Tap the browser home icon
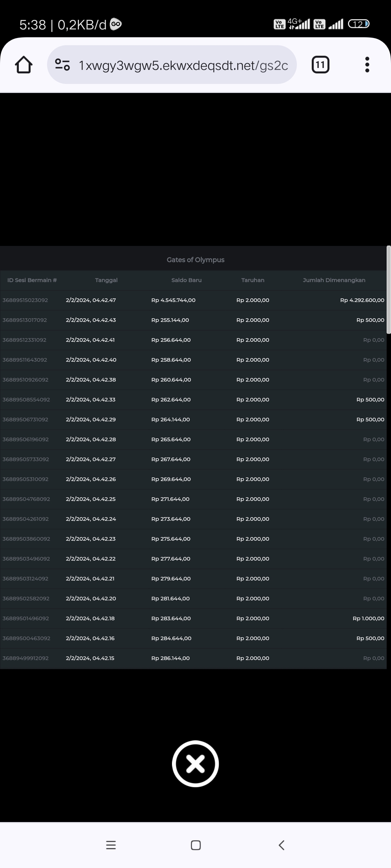 click(x=24, y=65)
